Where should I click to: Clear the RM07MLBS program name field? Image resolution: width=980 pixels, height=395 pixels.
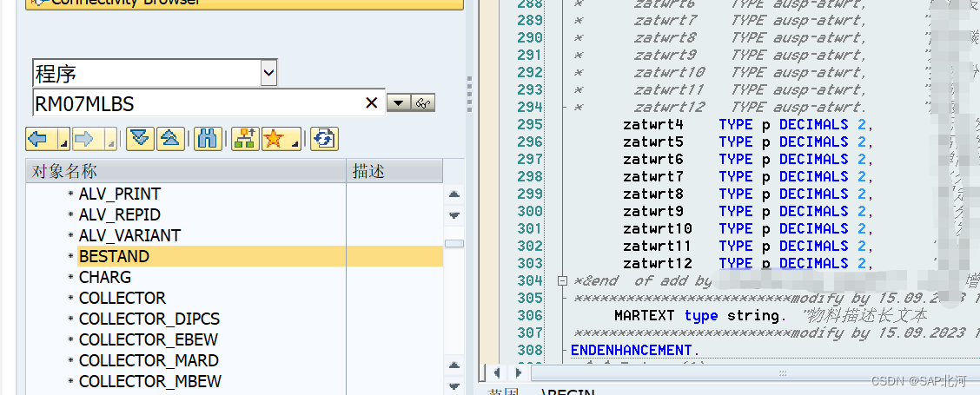371,103
